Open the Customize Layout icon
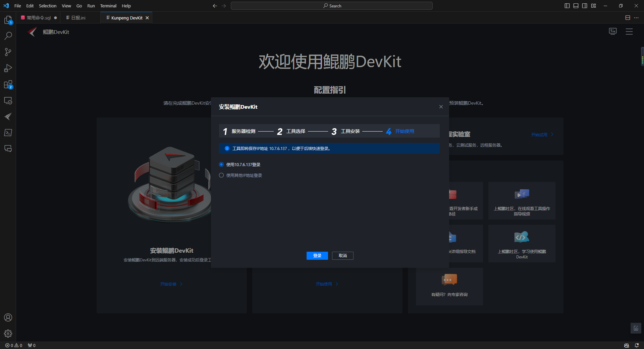 (594, 6)
